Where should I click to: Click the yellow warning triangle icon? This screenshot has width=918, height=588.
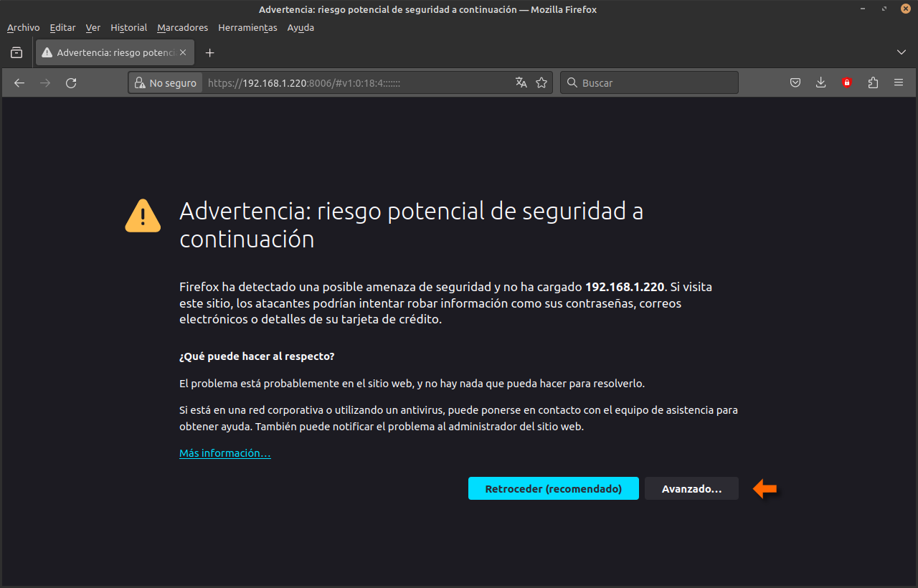[143, 216]
